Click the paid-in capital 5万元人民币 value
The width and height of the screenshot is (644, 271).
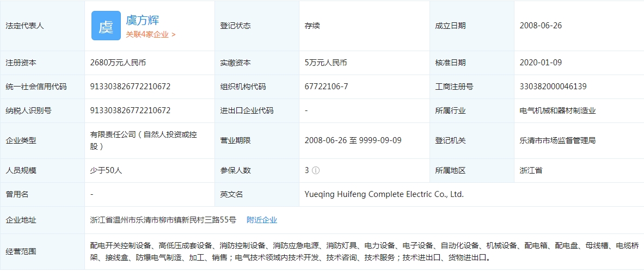[x=326, y=63]
